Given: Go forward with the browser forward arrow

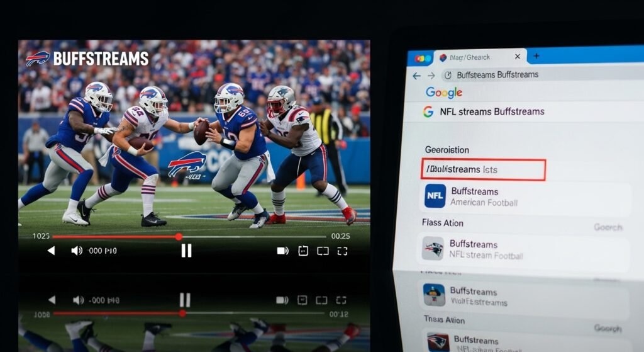Looking at the screenshot, I should coord(431,76).
